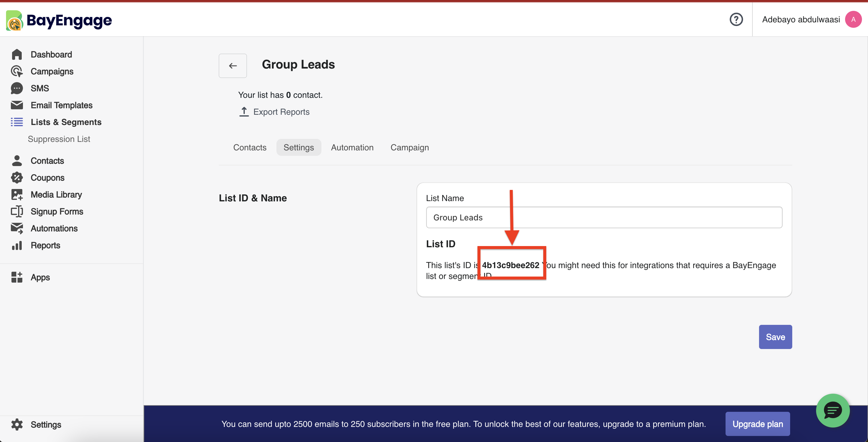
Task: Click the Upgrade plan button
Action: pyautogui.click(x=757, y=424)
